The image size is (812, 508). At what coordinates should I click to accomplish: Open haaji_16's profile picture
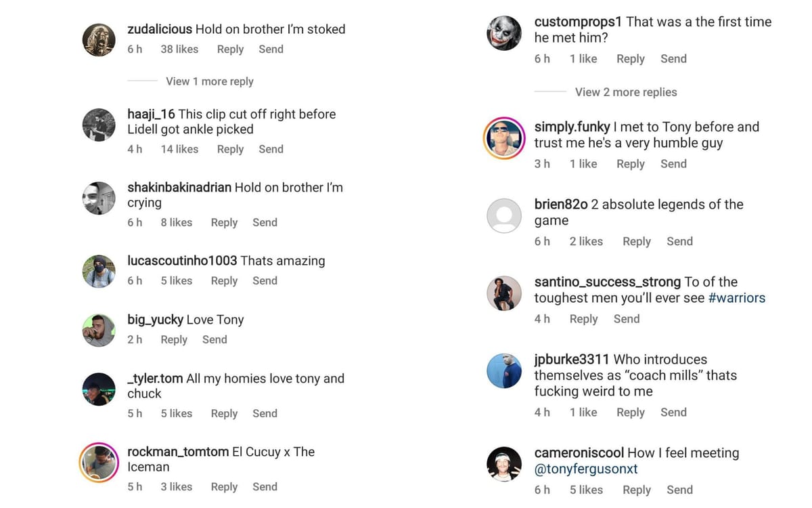(99, 125)
